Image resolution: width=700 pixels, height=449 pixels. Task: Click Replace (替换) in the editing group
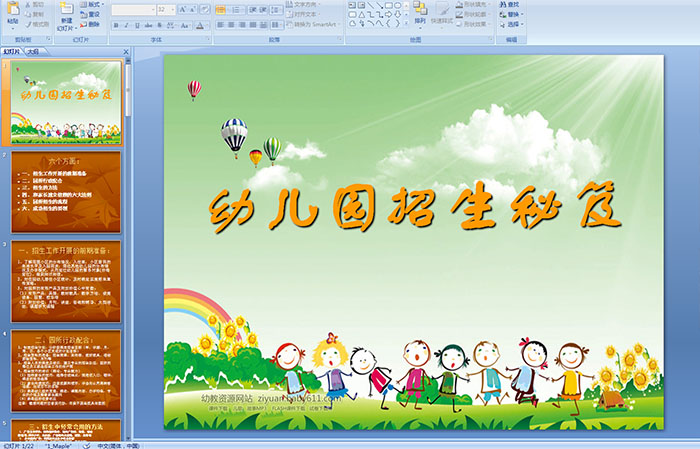point(511,14)
